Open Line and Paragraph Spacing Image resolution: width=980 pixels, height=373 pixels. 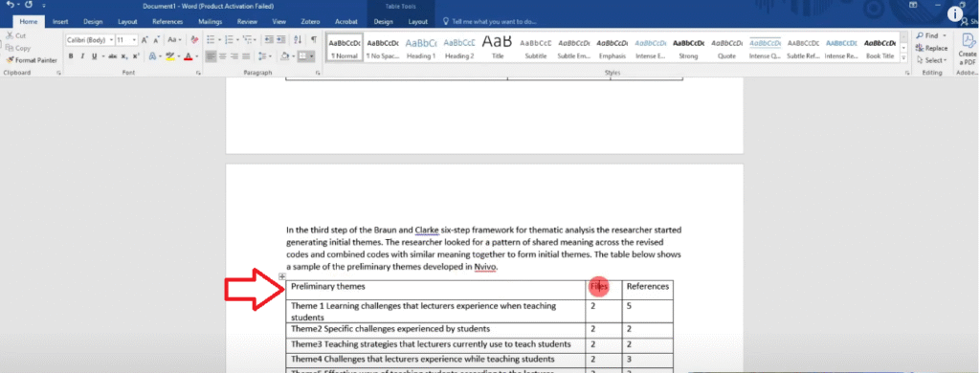click(264, 56)
